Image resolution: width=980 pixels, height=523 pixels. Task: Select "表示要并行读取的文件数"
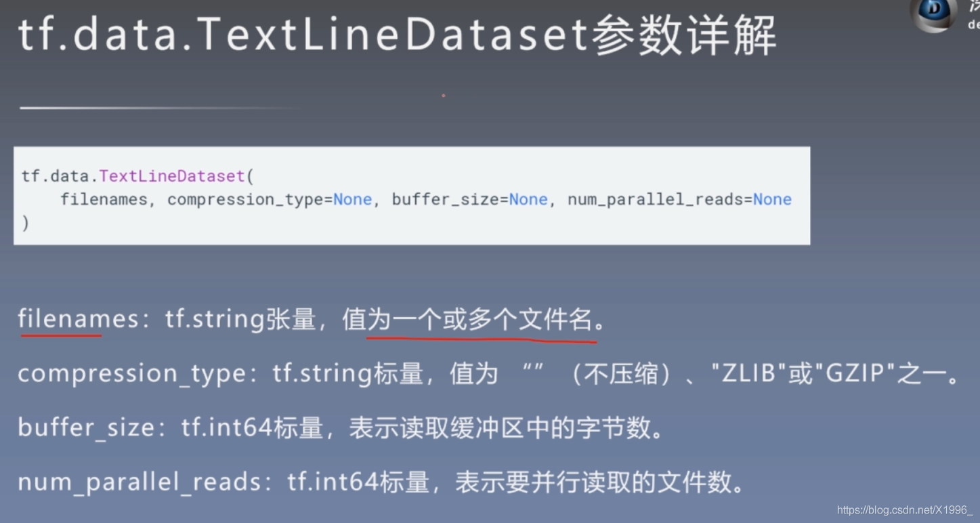coord(594,482)
